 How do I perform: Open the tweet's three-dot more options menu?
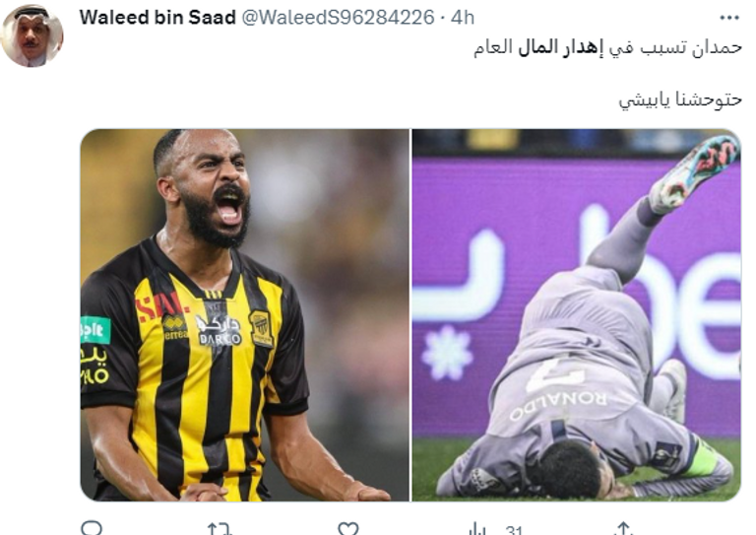click(x=729, y=18)
